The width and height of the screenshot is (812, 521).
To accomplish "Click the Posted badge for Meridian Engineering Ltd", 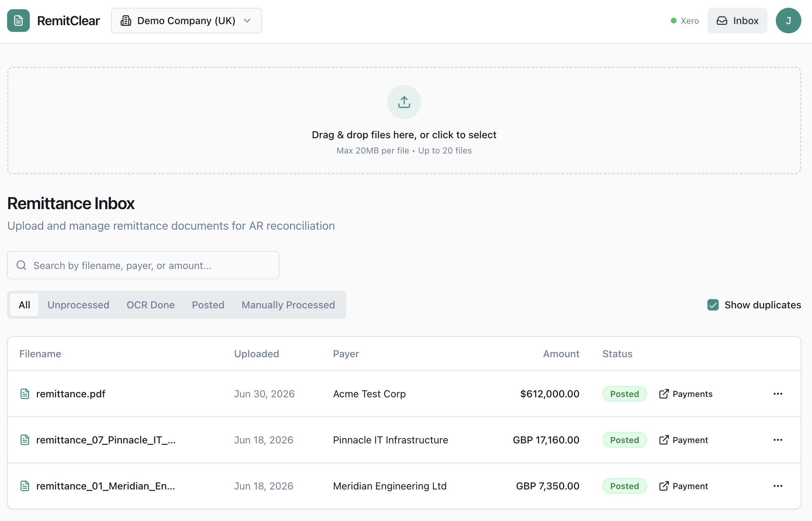I will (x=625, y=486).
